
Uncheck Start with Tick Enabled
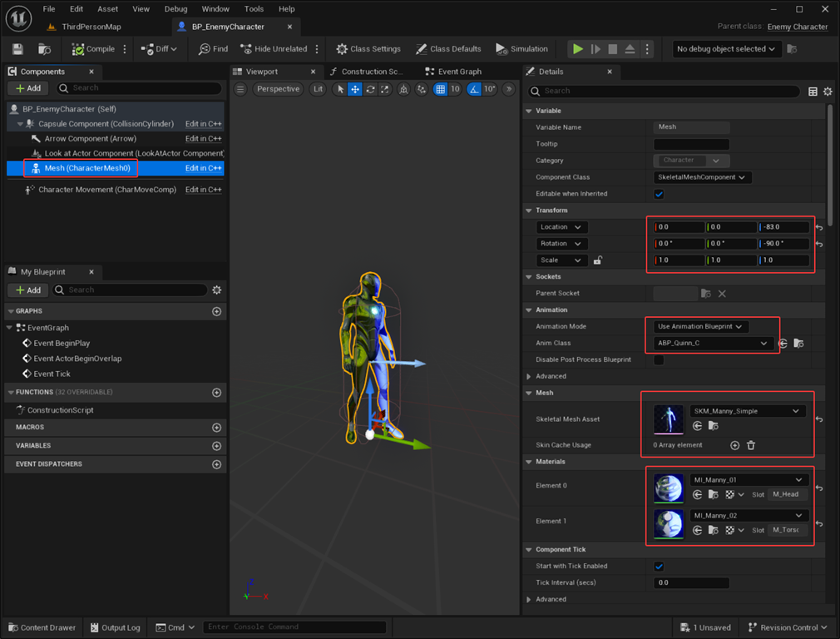pos(659,567)
